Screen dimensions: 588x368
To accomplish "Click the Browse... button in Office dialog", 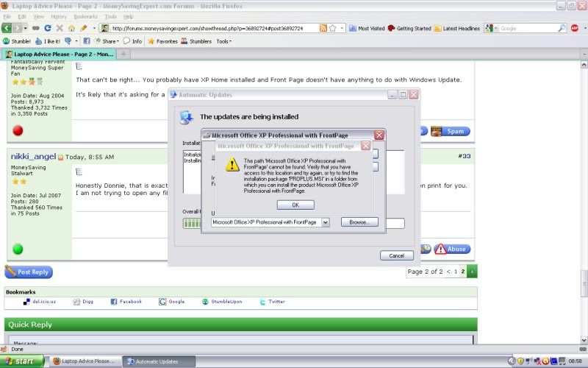I will (359, 222).
